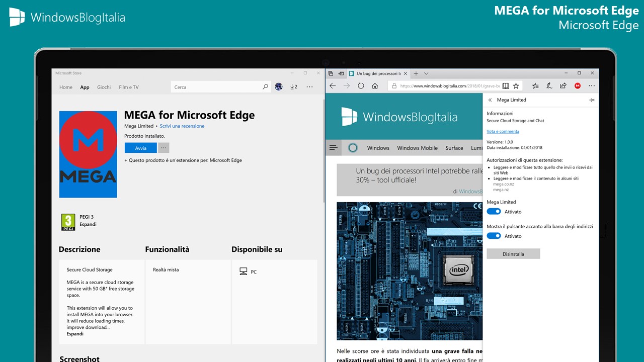Add page to favorites star
This screenshot has height=362, width=644.
pos(516,86)
